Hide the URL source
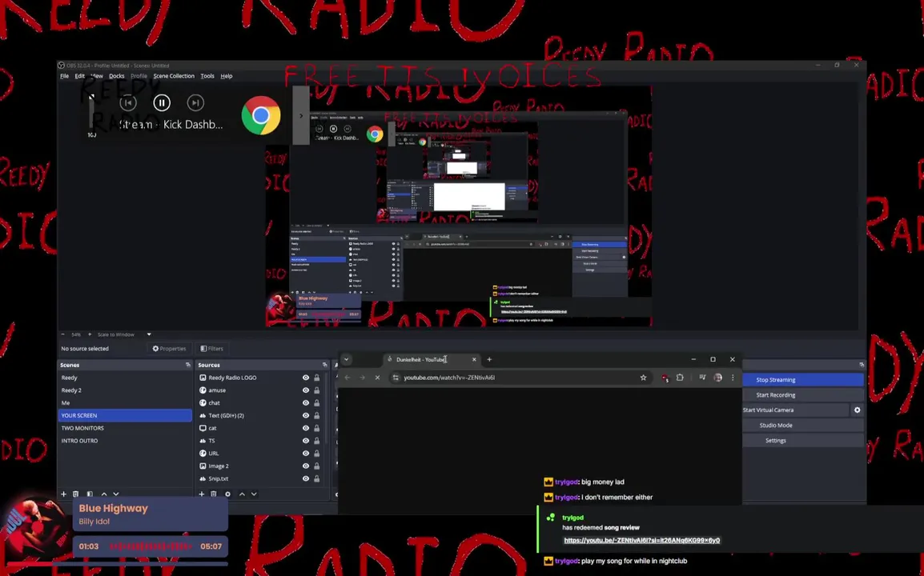 pyautogui.click(x=305, y=454)
